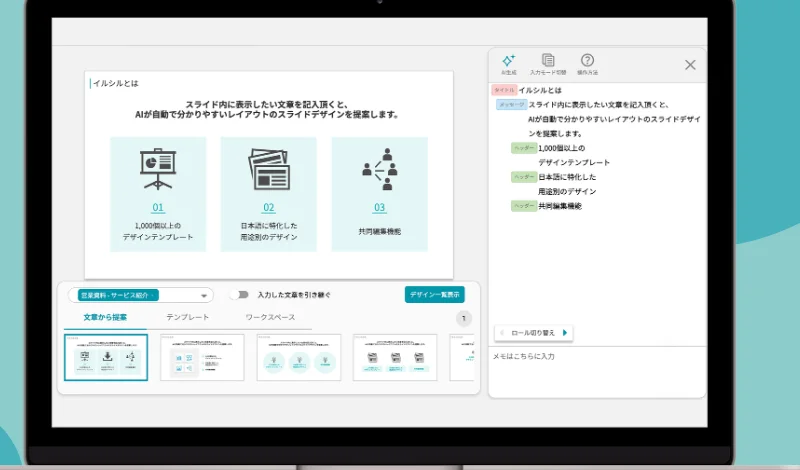Click the ロール切り替え label button
The width and height of the screenshot is (800, 470).
(533, 333)
